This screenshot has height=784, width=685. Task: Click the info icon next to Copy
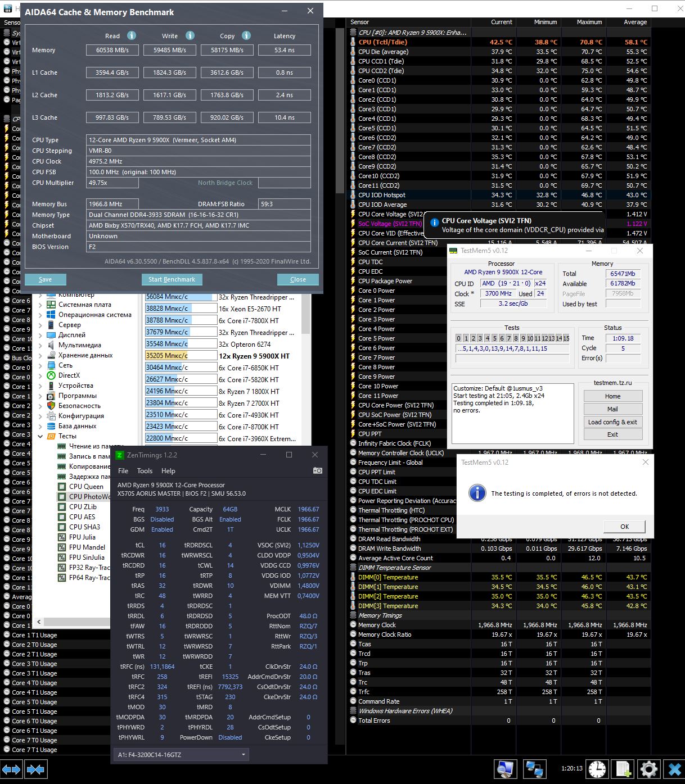pyautogui.click(x=246, y=35)
